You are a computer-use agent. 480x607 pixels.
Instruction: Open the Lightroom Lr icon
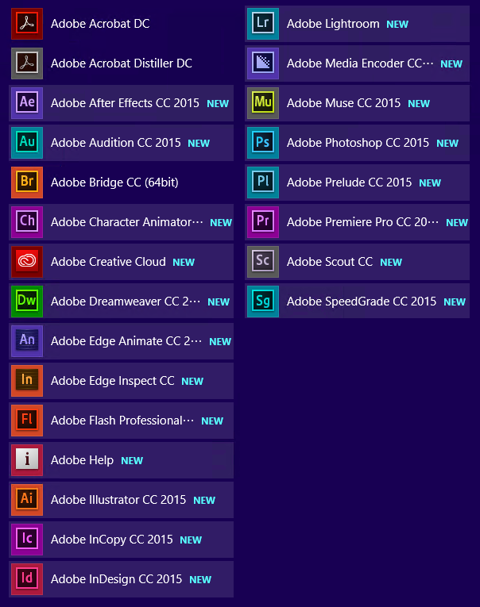tap(263, 24)
